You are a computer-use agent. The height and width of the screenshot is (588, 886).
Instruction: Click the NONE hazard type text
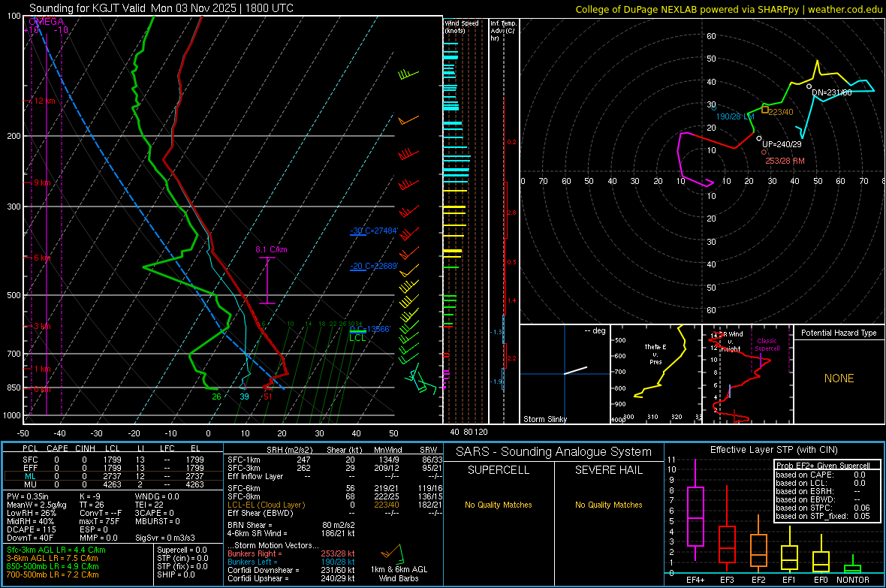tap(839, 378)
